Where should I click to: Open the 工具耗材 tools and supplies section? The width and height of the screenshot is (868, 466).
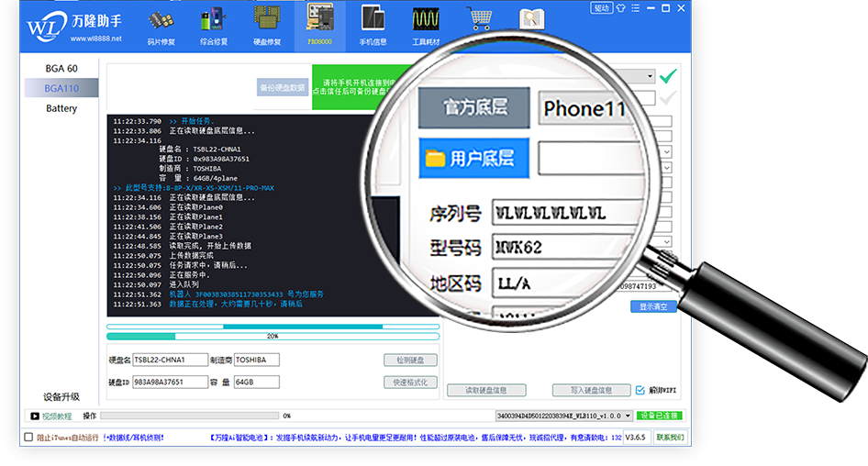point(426,27)
